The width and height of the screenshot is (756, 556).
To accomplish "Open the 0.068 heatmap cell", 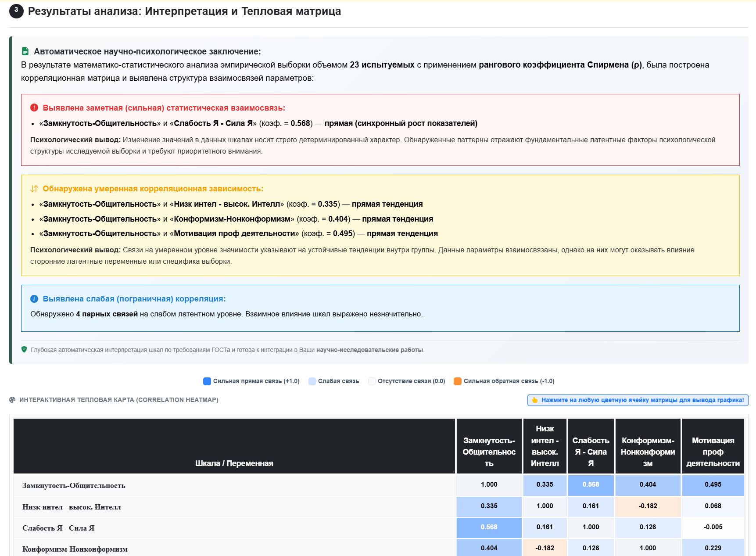I will pyautogui.click(x=713, y=506).
